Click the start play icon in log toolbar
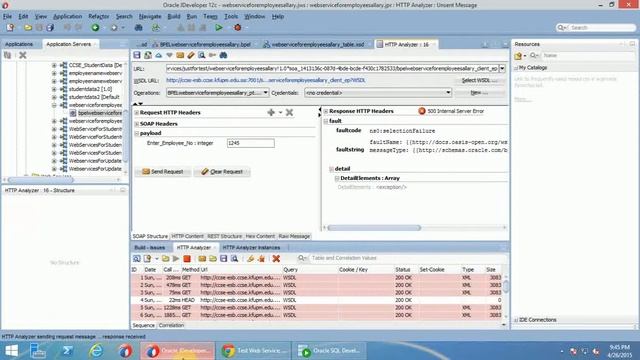Screen dimensions: 640x360 [176, 258]
